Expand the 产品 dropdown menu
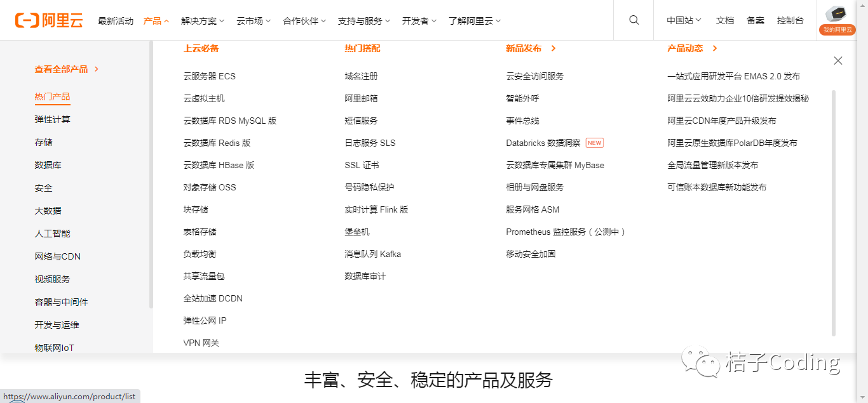This screenshot has width=868, height=403. [156, 20]
